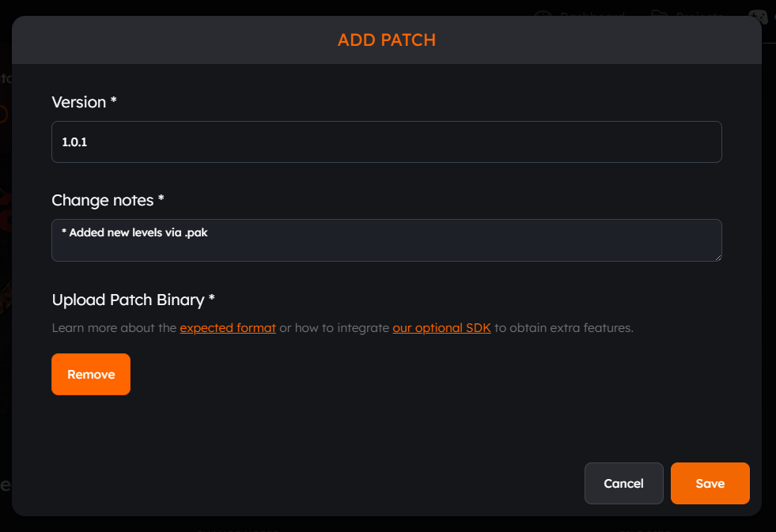Save the new patch
The height and width of the screenshot is (532, 776).
pos(710,484)
